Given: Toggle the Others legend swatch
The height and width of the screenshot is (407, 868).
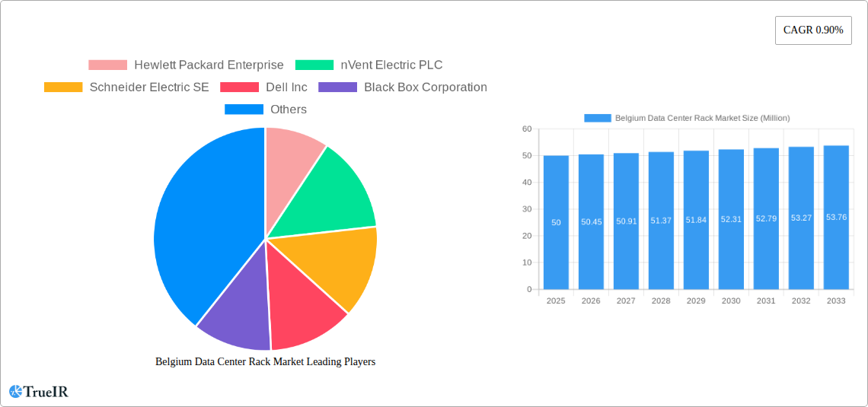Looking at the screenshot, I should [x=244, y=110].
